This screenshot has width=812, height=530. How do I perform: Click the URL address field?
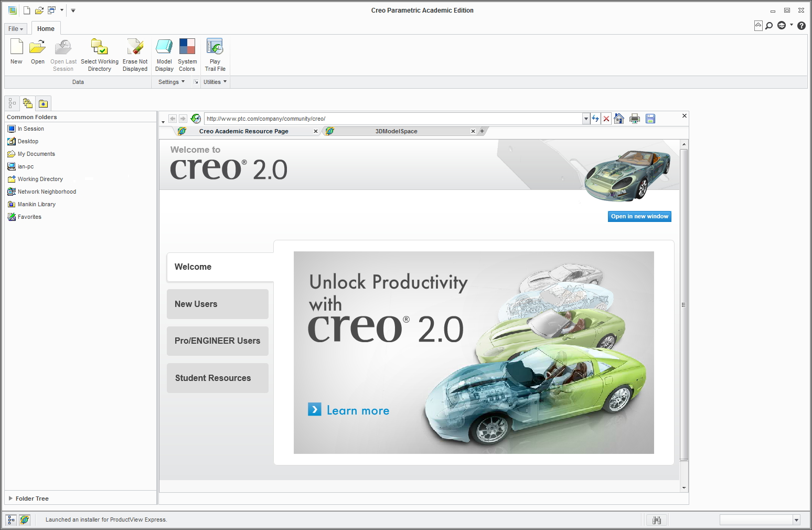click(x=393, y=119)
